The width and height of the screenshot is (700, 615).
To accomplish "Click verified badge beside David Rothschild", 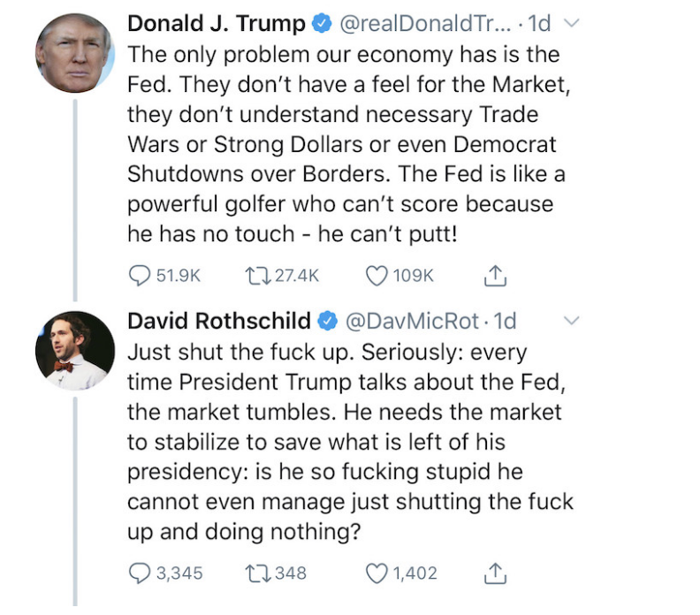I will click(327, 320).
